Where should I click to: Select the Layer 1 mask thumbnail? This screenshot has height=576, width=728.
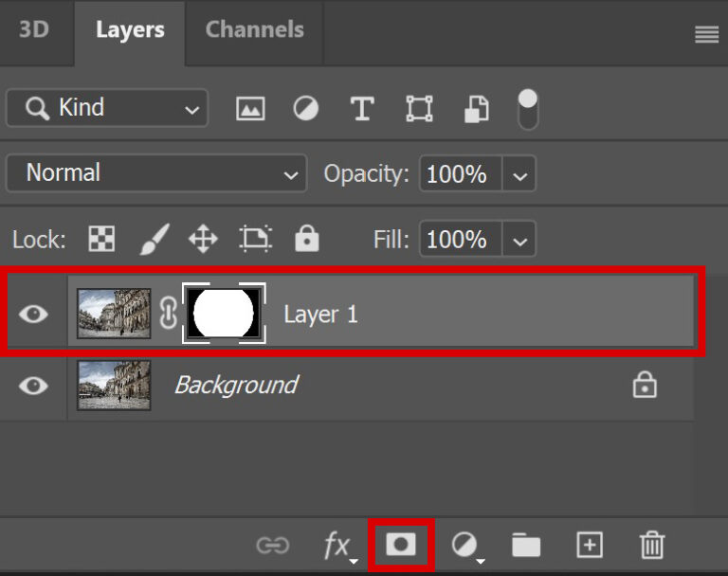coord(224,315)
